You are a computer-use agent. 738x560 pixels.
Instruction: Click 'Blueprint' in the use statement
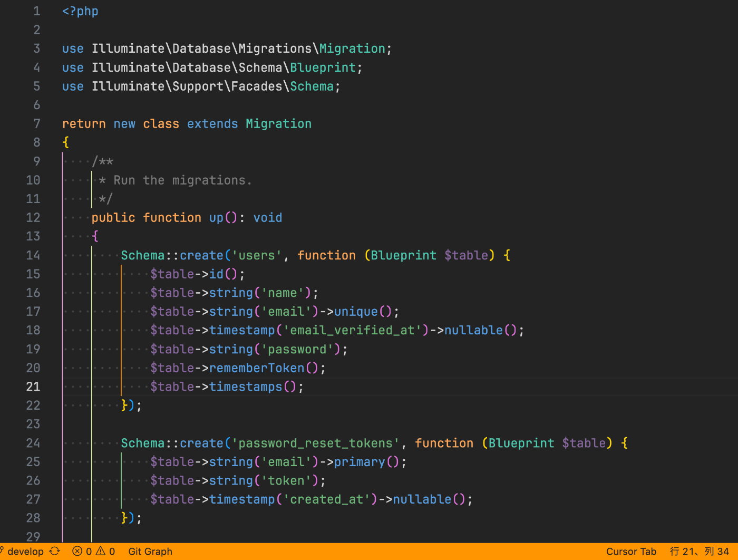coord(323,67)
